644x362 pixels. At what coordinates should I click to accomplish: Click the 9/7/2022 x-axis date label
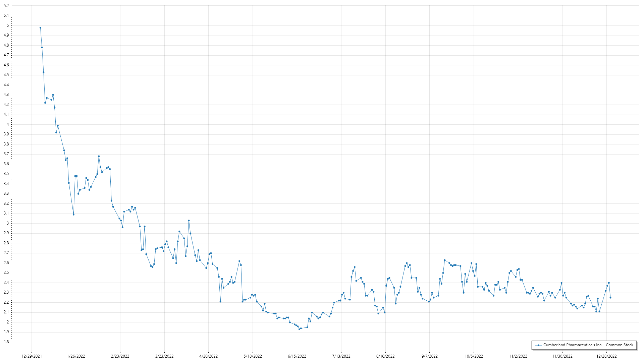(x=430, y=356)
